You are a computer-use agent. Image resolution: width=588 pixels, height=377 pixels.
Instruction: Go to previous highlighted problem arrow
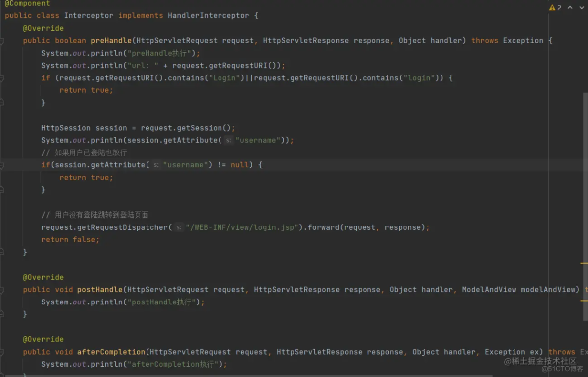point(570,8)
